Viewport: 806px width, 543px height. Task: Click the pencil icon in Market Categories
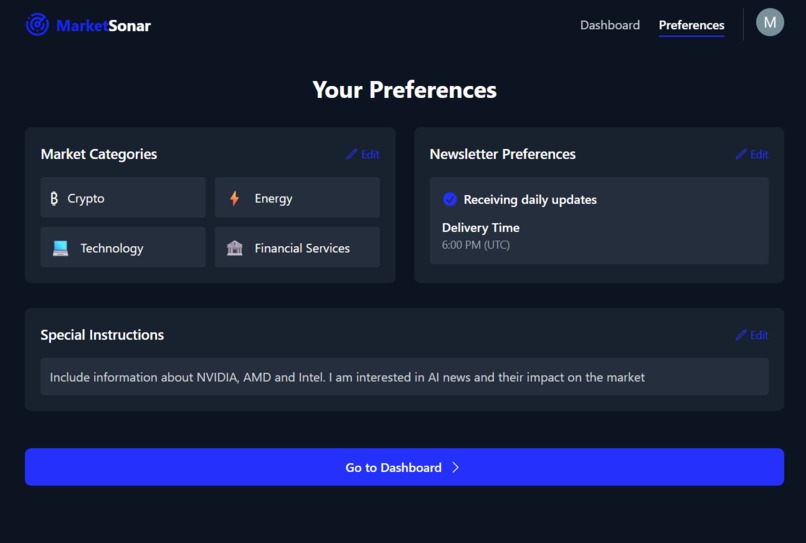click(352, 154)
